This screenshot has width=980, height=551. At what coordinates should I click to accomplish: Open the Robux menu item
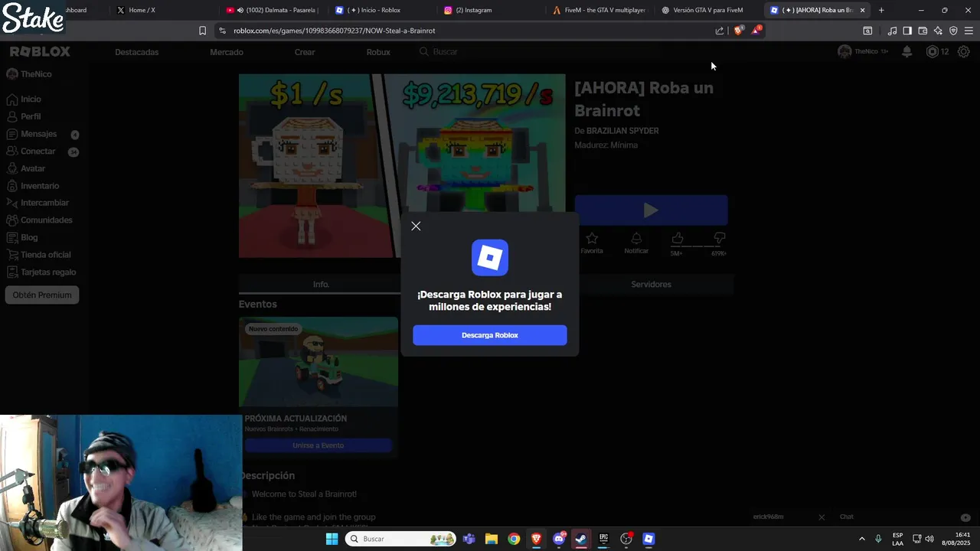(378, 52)
